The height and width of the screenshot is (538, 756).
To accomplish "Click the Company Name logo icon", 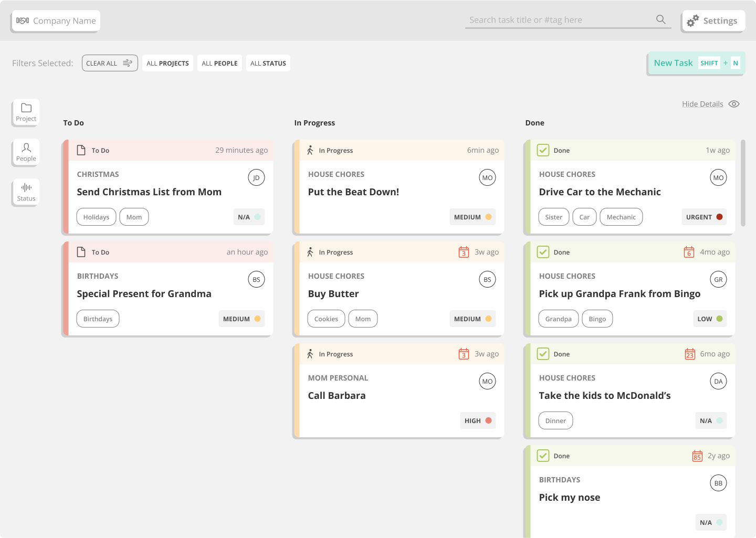I will (23, 20).
